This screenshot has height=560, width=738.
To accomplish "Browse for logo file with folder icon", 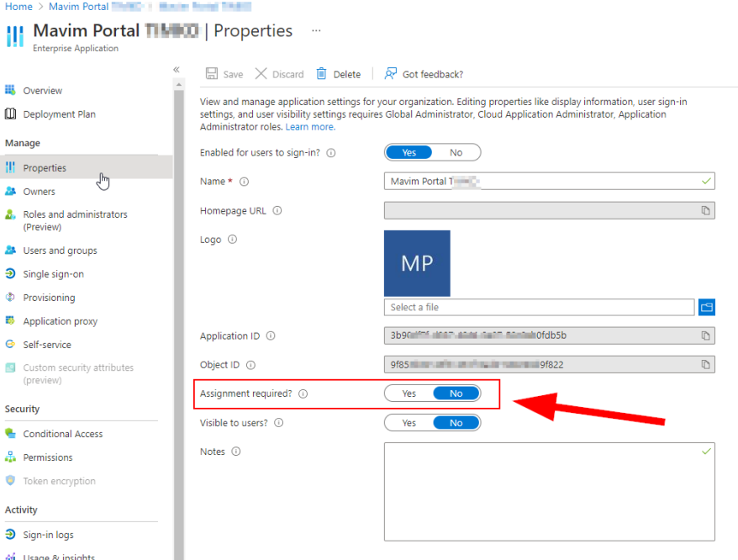I will tap(706, 307).
